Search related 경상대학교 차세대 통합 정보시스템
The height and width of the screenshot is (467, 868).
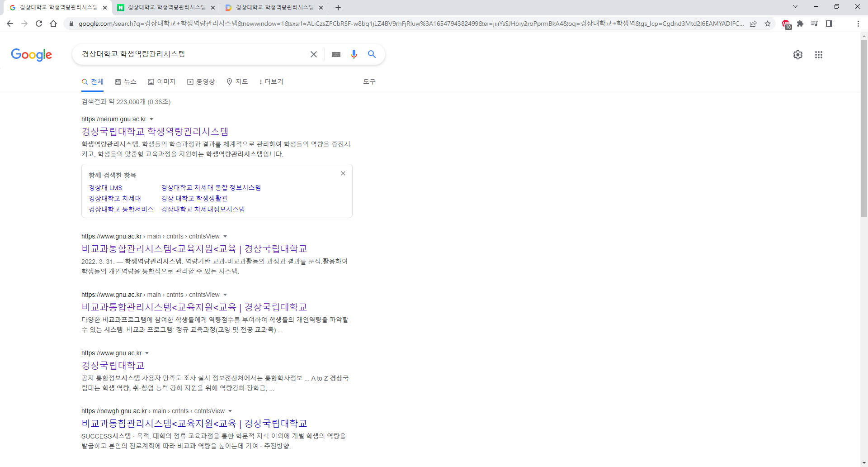[x=211, y=188]
